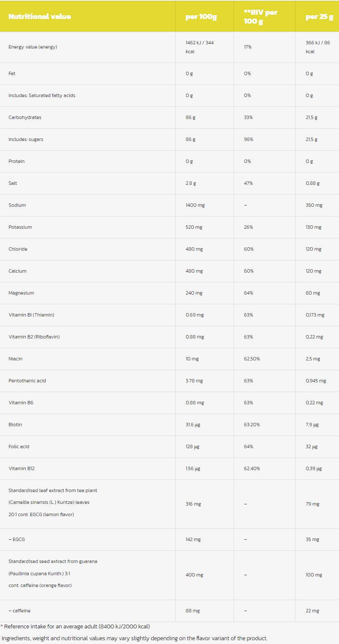Click the "Reference intake for an average adult" footnote

(76, 627)
